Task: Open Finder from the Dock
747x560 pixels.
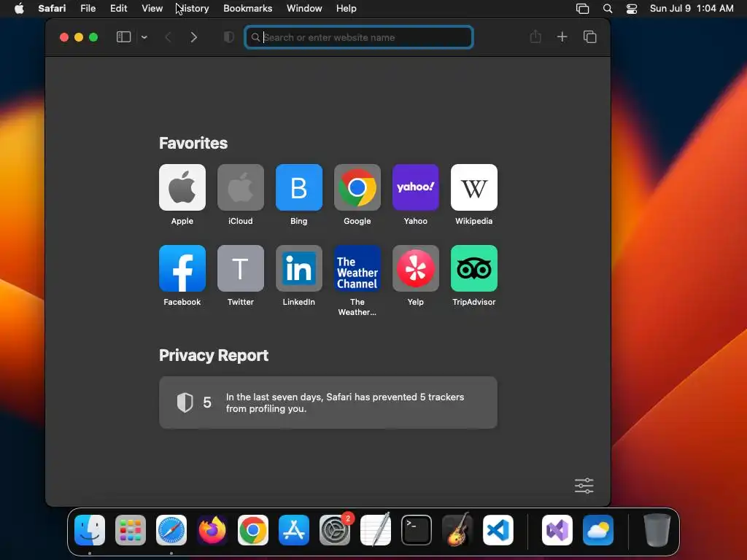Action: 90,530
